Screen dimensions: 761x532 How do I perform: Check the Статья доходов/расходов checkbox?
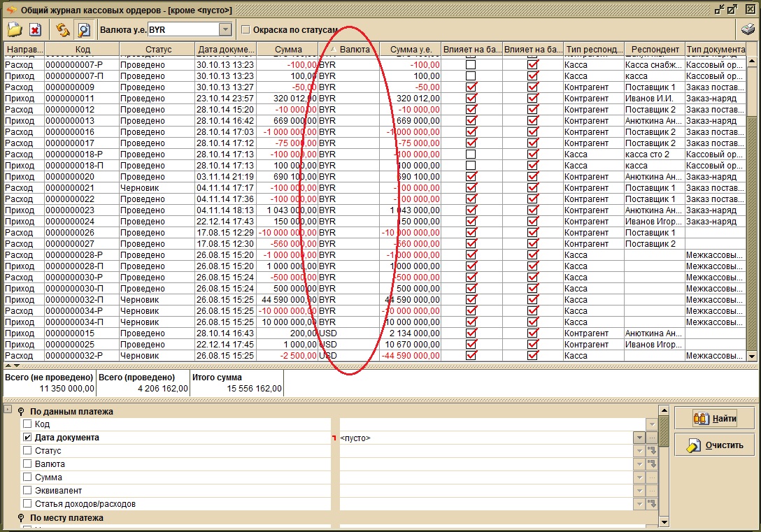point(28,503)
